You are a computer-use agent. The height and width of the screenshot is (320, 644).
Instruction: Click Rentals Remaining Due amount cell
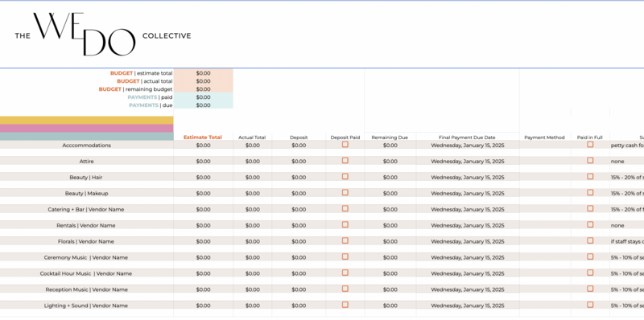point(390,225)
